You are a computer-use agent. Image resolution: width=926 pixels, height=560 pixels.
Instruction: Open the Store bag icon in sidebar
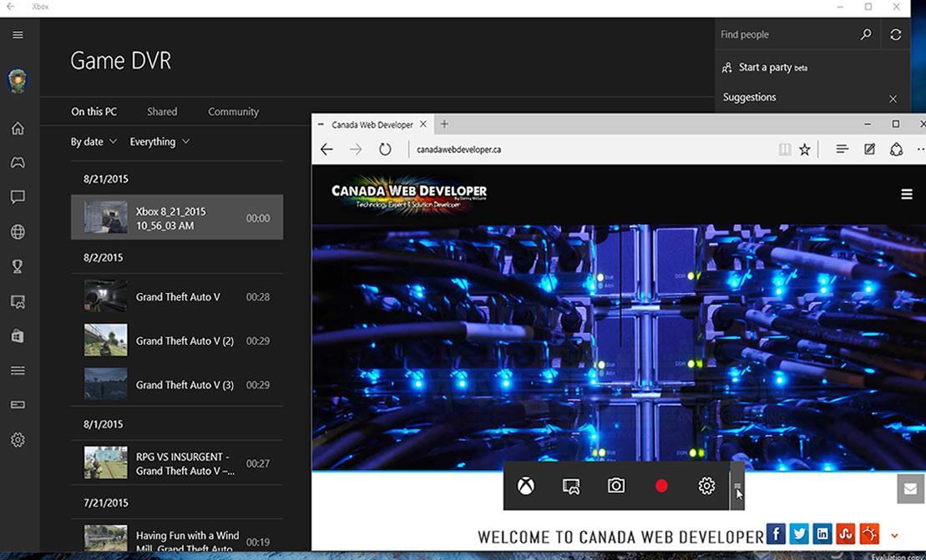[18, 335]
